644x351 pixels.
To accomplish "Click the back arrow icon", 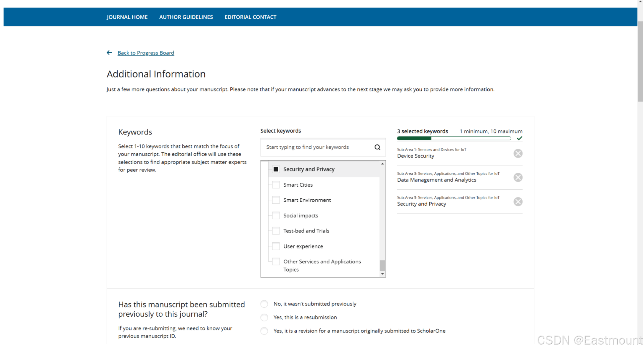I will point(109,53).
